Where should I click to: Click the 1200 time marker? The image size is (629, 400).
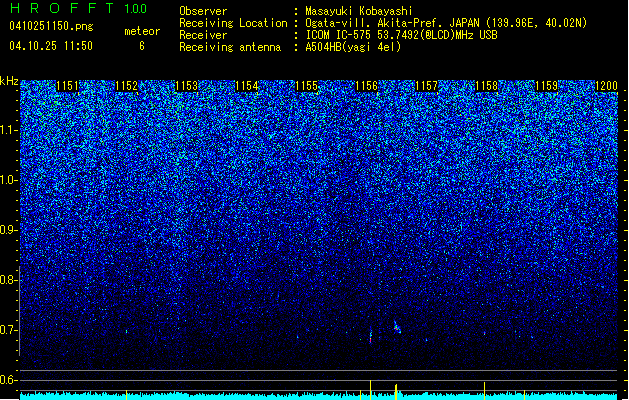(606, 86)
